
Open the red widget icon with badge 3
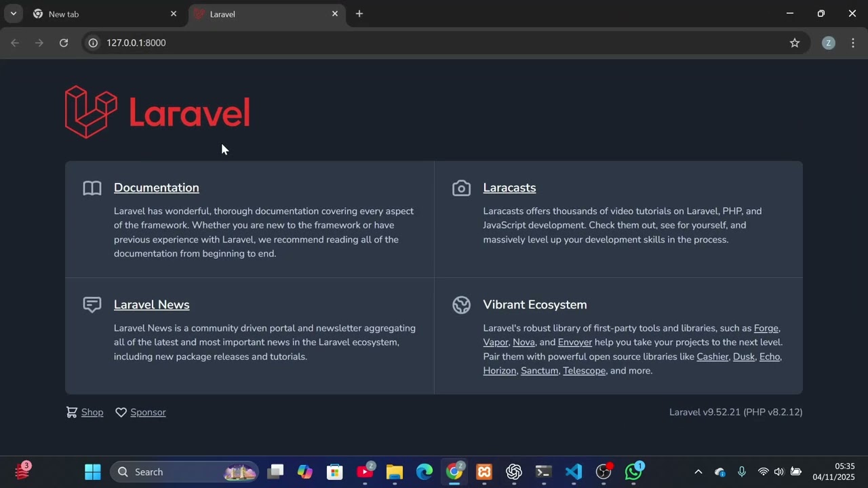tap(23, 471)
